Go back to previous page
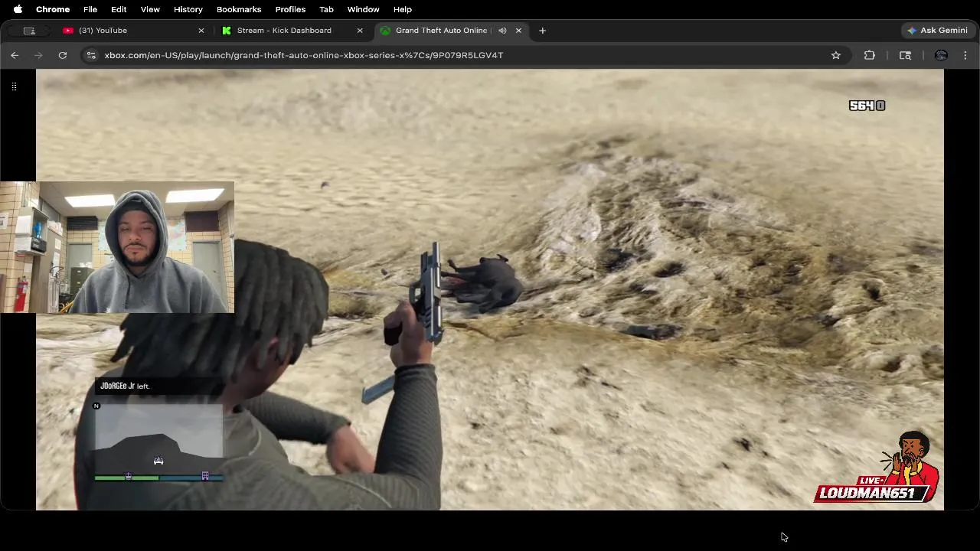 click(15, 55)
